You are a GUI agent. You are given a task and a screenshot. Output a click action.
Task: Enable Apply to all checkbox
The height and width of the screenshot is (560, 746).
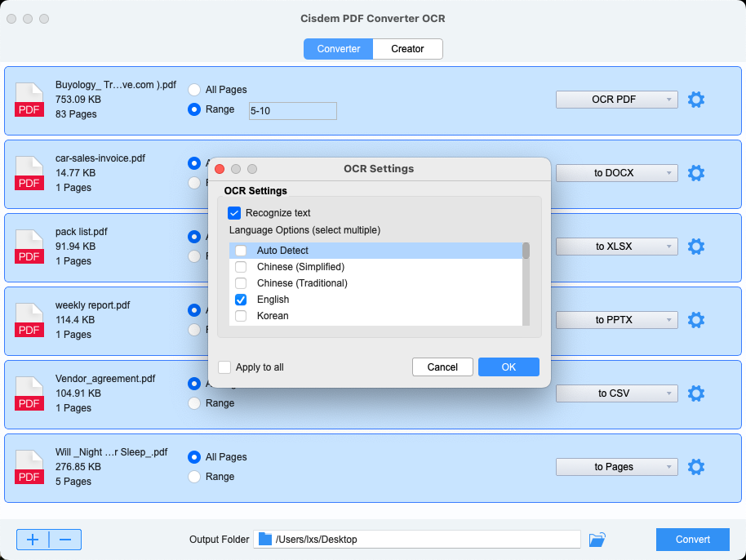click(x=224, y=367)
